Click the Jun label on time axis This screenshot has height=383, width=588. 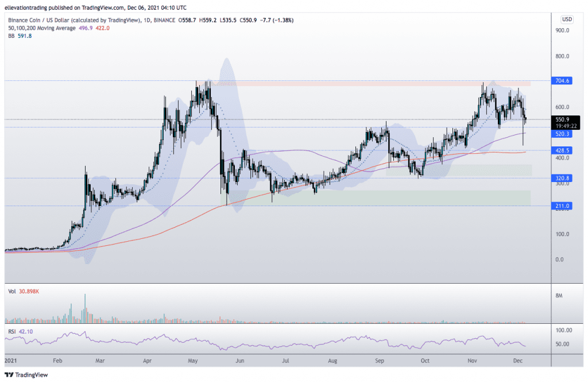239,361
